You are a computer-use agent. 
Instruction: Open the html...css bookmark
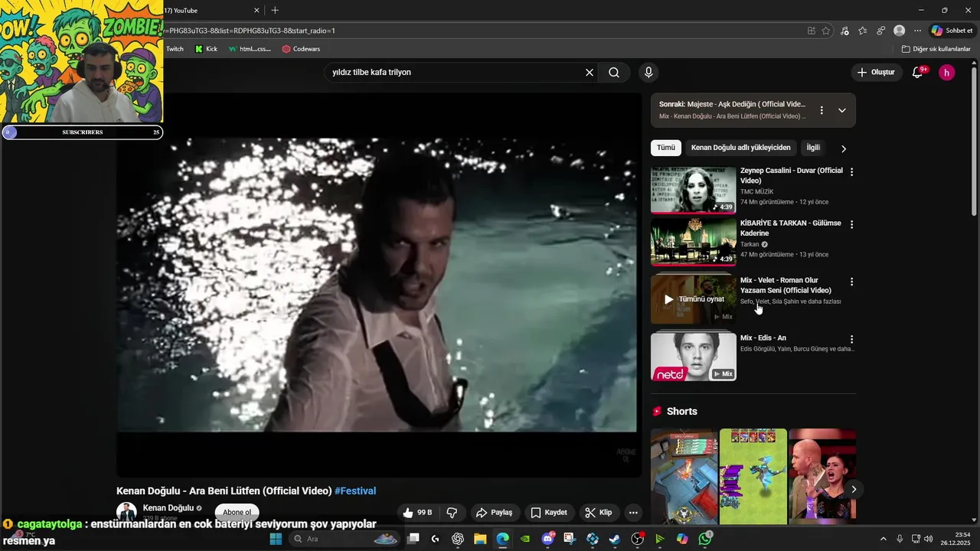click(250, 49)
